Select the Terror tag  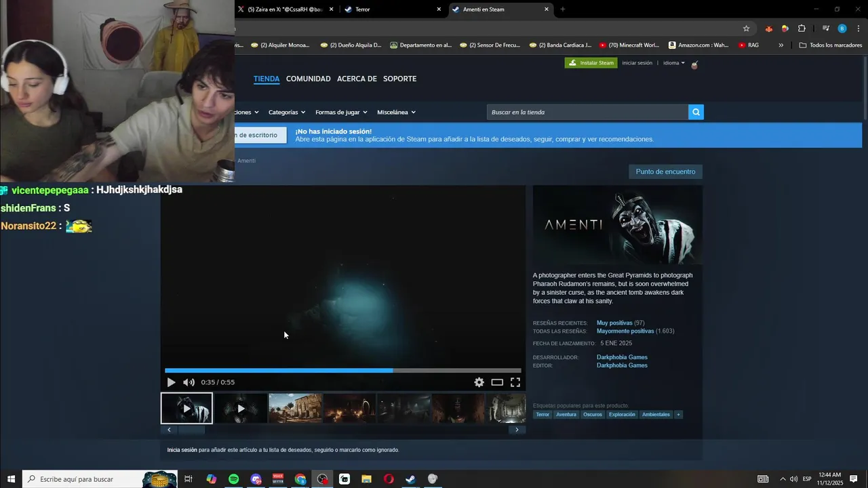click(542, 414)
